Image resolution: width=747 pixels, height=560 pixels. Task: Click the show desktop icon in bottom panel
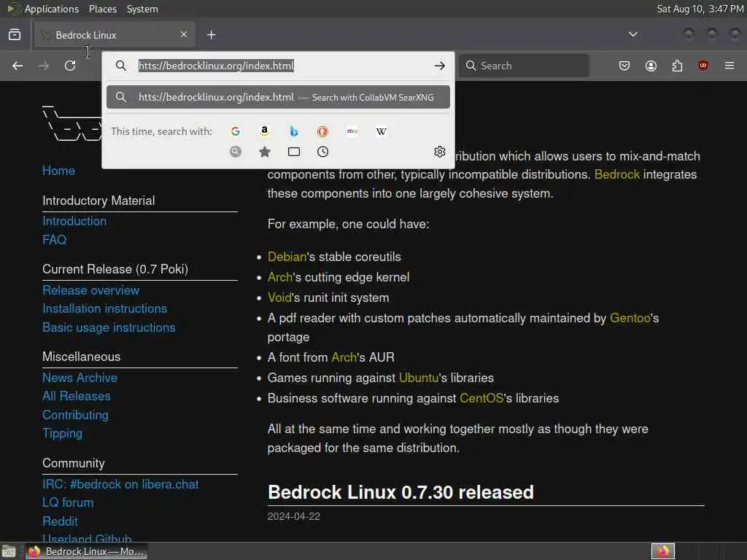point(9,551)
